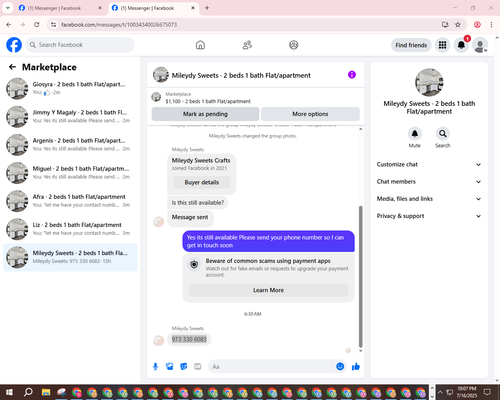
Task: Open Buyer details
Action: tap(202, 182)
